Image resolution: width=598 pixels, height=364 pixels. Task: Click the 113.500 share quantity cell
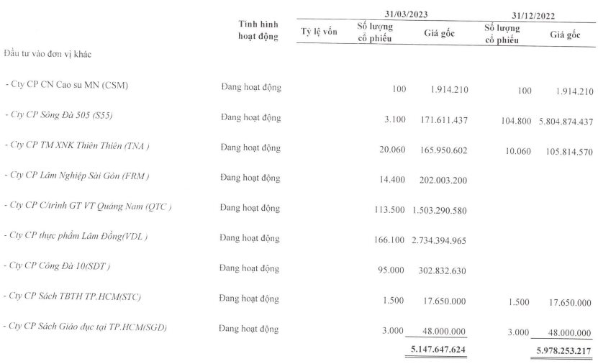[389, 210]
